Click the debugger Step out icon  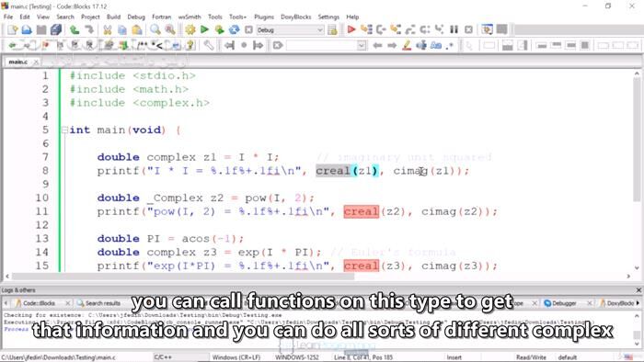pyautogui.click(x=410, y=29)
